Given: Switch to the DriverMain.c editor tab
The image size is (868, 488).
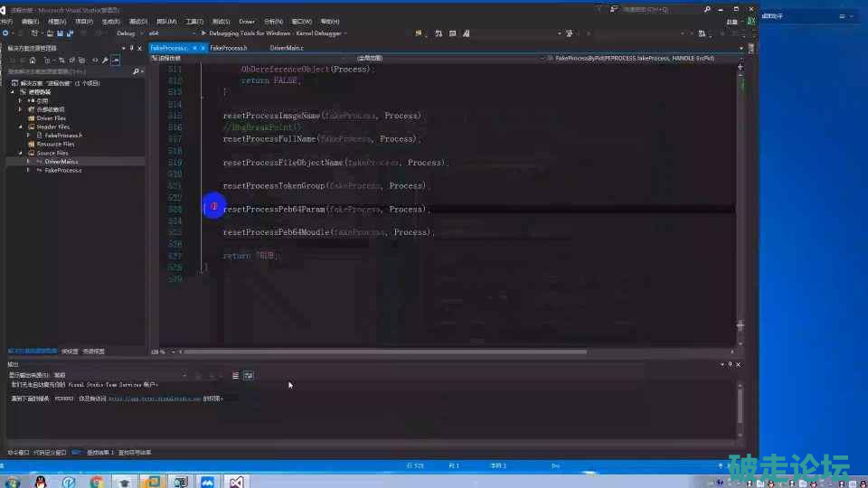Looking at the screenshot, I should pyautogui.click(x=287, y=48).
